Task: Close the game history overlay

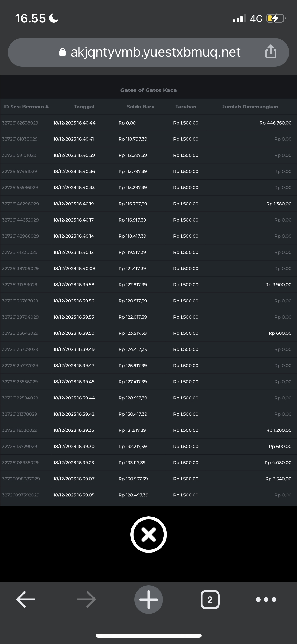Action: (x=148, y=534)
